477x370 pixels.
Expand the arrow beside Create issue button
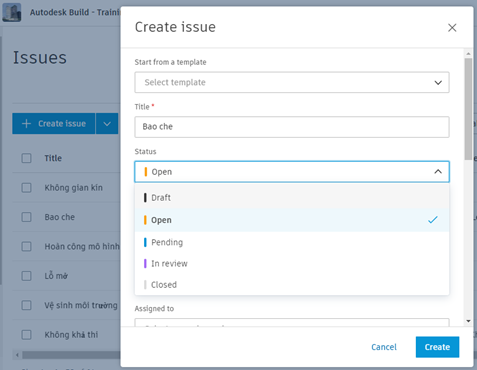107,124
